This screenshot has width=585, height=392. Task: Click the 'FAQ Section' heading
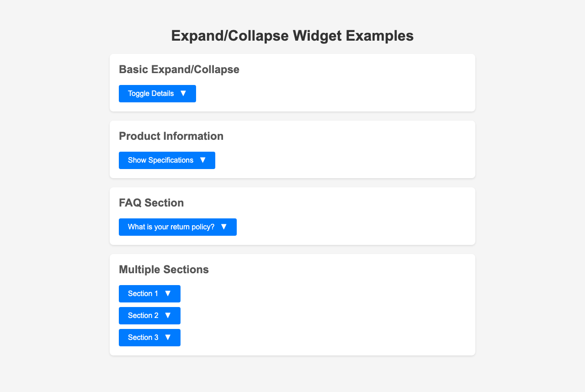point(151,203)
